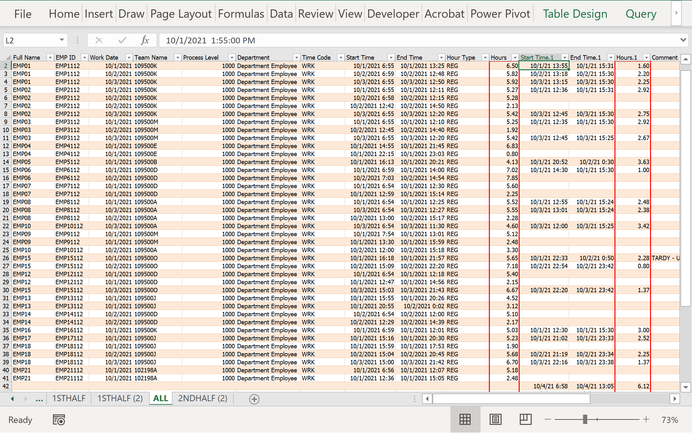Open the View tab
Viewport: 692px width, 433px height.
(x=350, y=14)
